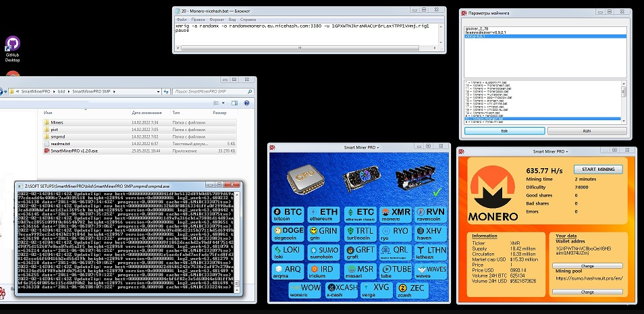Open the address bar history dropdown
The height and width of the screenshot is (314, 644).
pyautogui.click(x=159, y=90)
